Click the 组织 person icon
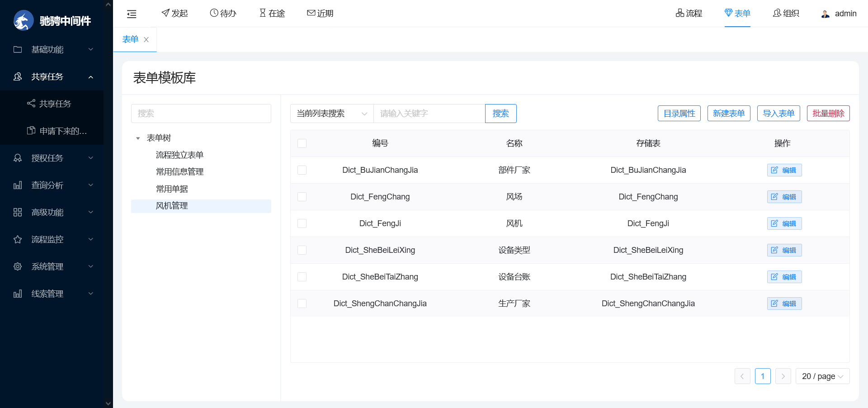868x408 pixels. (777, 13)
